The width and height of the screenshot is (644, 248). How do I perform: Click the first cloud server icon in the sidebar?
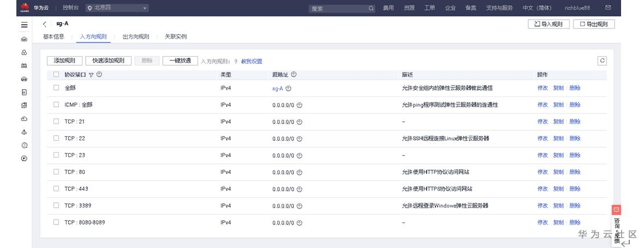[24, 39]
